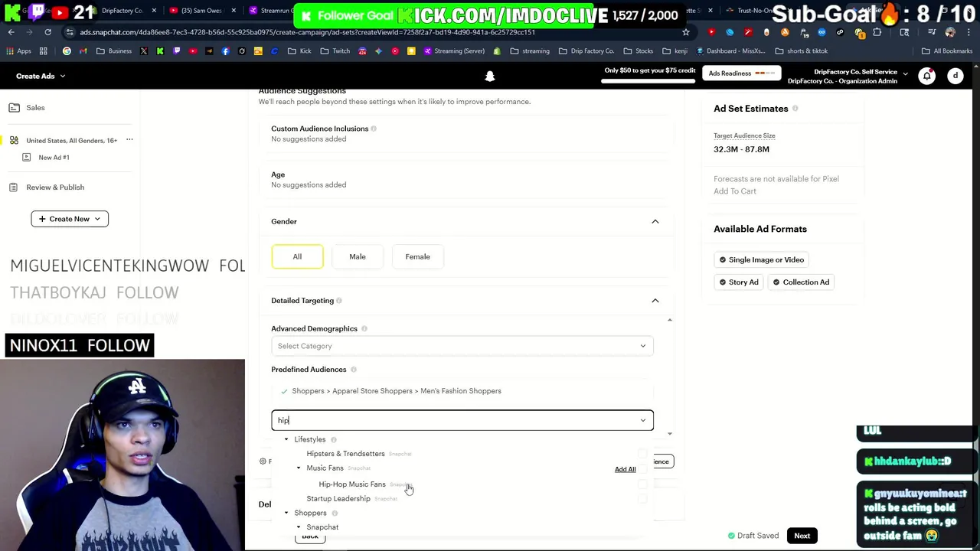Collapse the Lifestyles tree node
The image size is (980, 551).
tap(286, 440)
